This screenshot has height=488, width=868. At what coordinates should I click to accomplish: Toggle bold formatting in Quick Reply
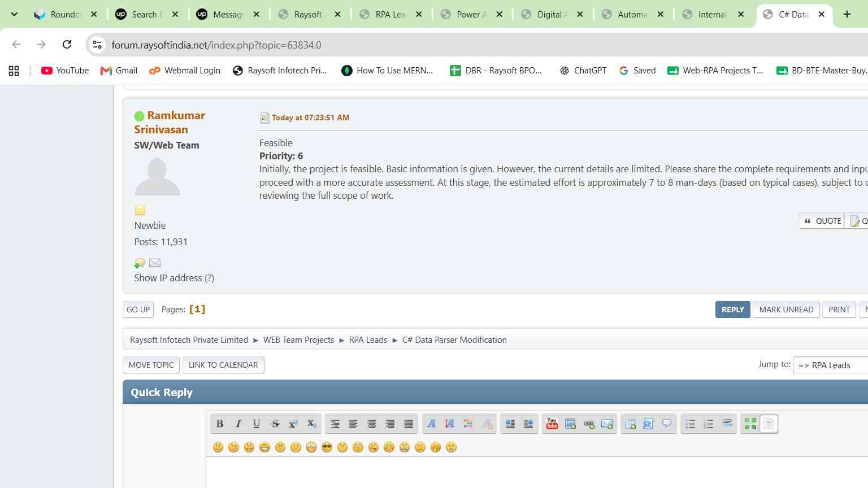pos(220,424)
